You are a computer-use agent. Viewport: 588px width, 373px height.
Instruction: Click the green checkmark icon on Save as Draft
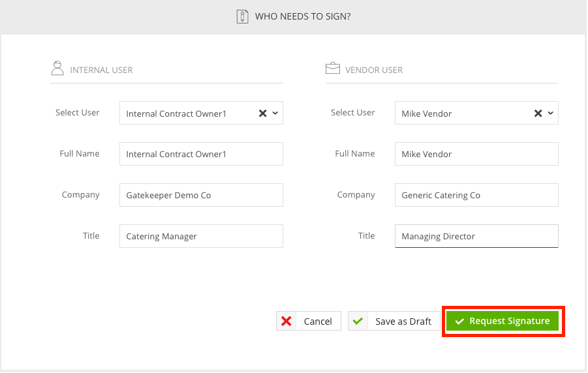(358, 321)
